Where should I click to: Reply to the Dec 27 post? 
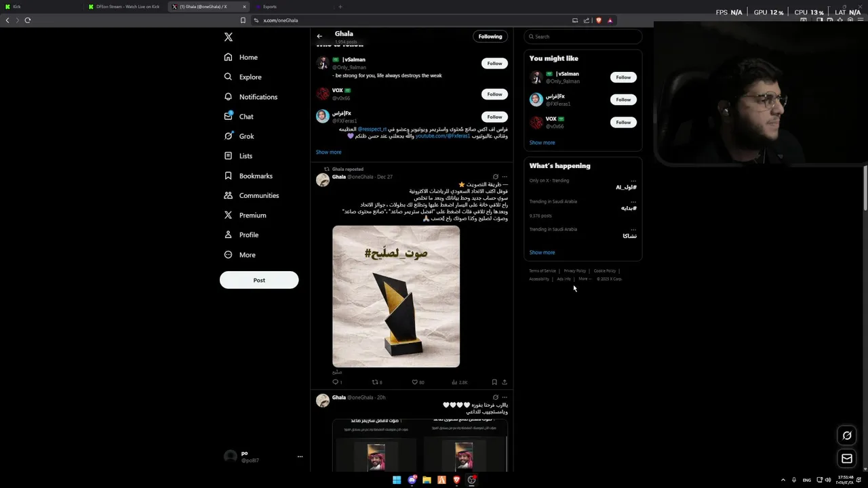(x=336, y=382)
